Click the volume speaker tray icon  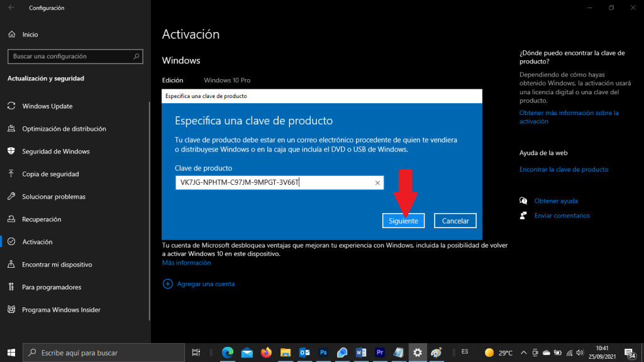pos(580,353)
